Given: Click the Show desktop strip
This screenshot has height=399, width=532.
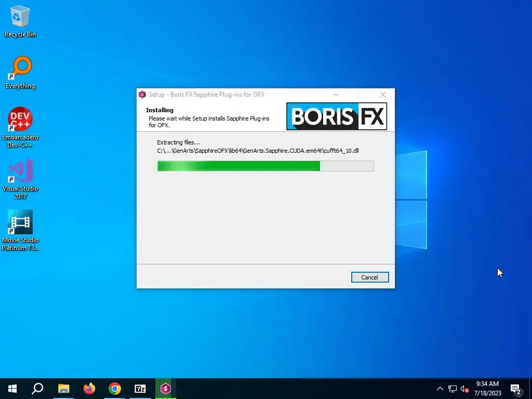Looking at the screenshot, I should pyautogui.click(x=530, y=389).
